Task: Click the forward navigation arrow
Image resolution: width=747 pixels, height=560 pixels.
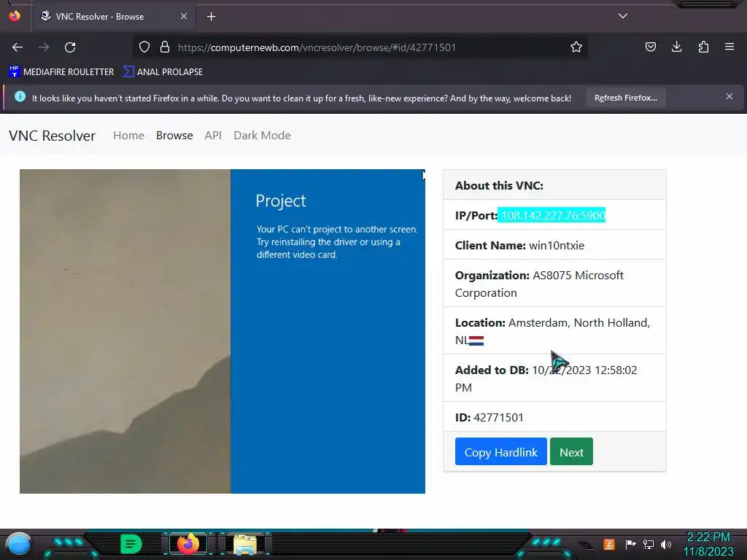Action: point(44,47)
